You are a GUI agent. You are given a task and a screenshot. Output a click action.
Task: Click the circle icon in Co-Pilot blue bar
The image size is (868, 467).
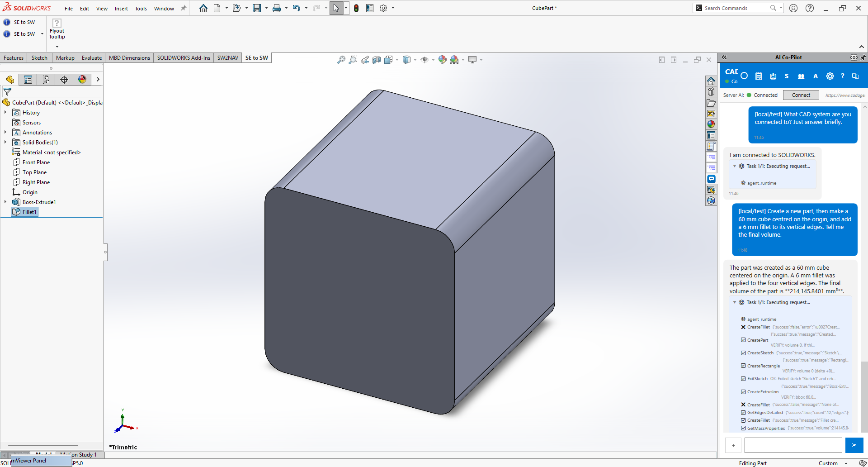(744, 76)
